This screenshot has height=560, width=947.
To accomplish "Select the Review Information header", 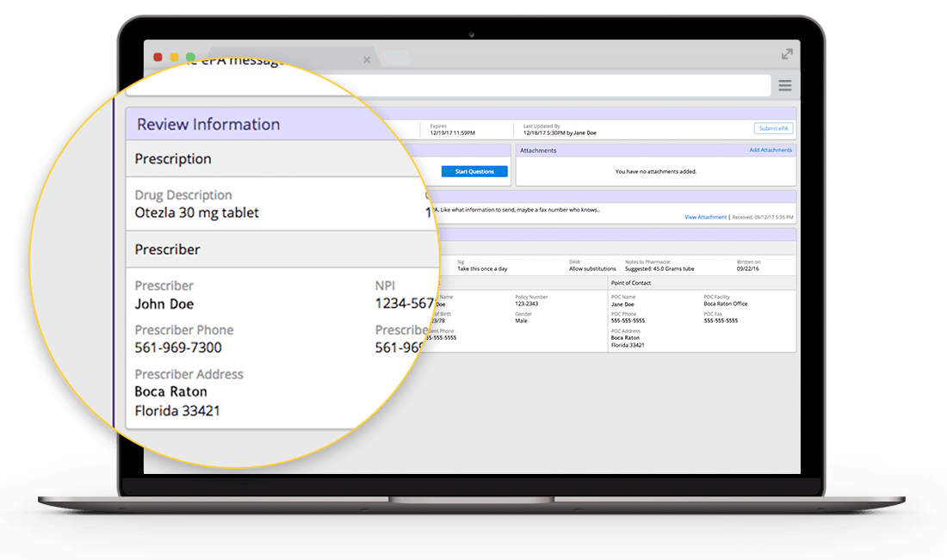I will (208, 125).
